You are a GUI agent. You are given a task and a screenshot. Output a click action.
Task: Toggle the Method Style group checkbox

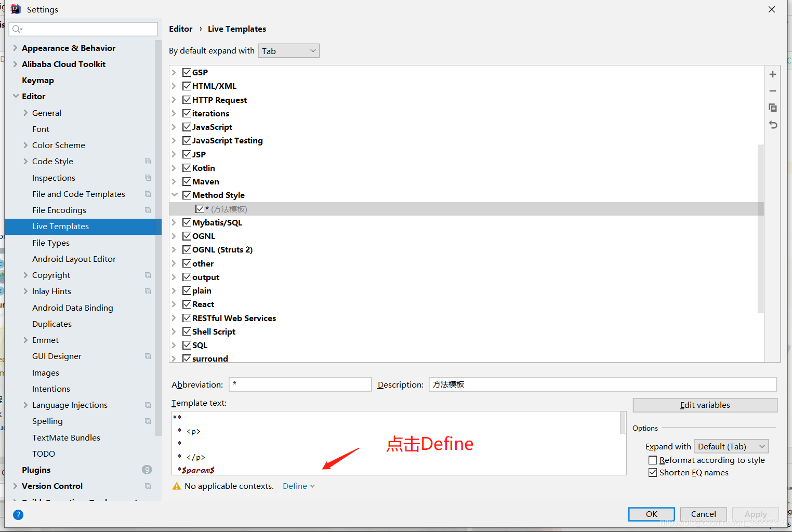[187, 195]
